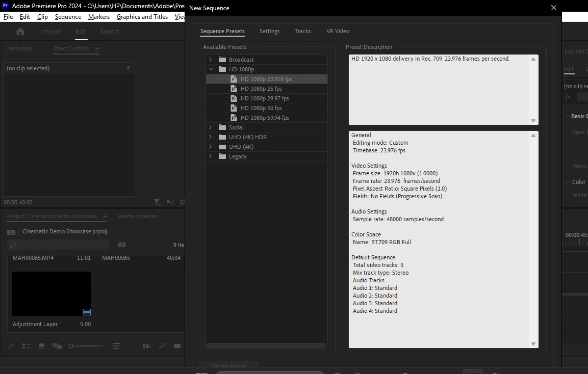Expand the Broadcast presets folder

211,60
